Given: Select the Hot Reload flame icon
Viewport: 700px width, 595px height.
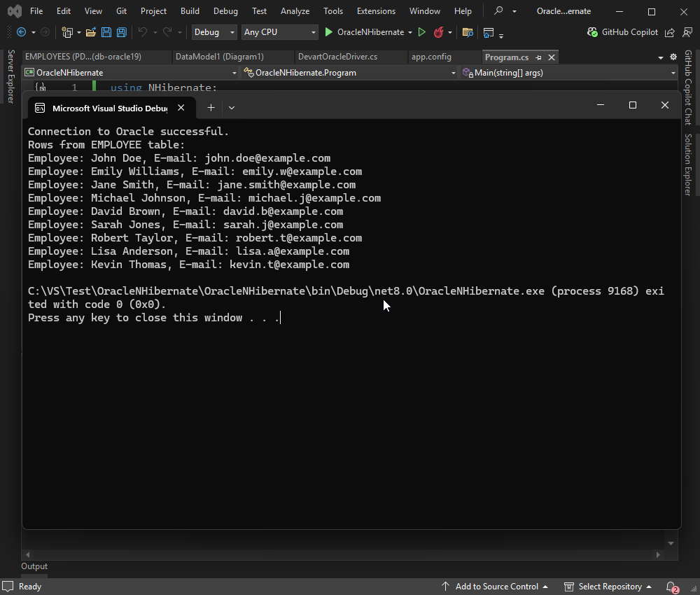Looking at the screenshot, I should pyautogui.click(x=437, y=31).
